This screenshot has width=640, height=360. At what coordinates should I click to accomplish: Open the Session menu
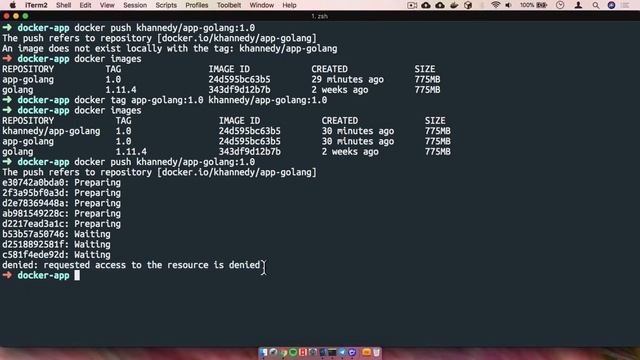135,5
